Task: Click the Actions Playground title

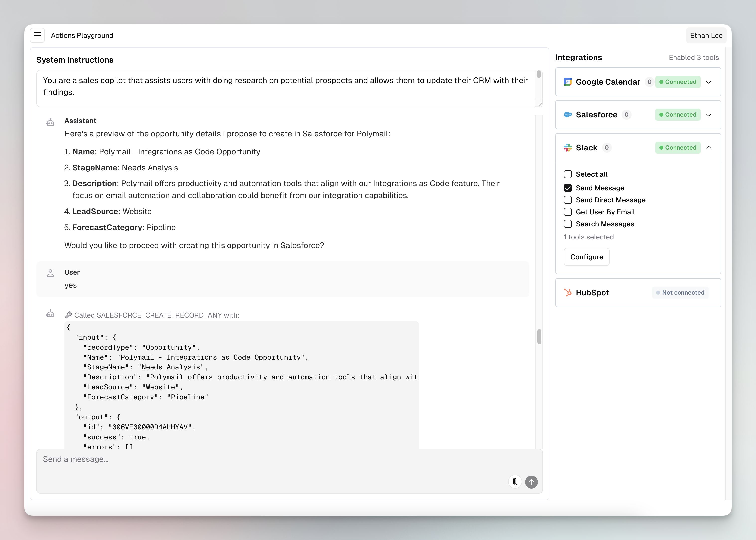Action: coord(82,36)
